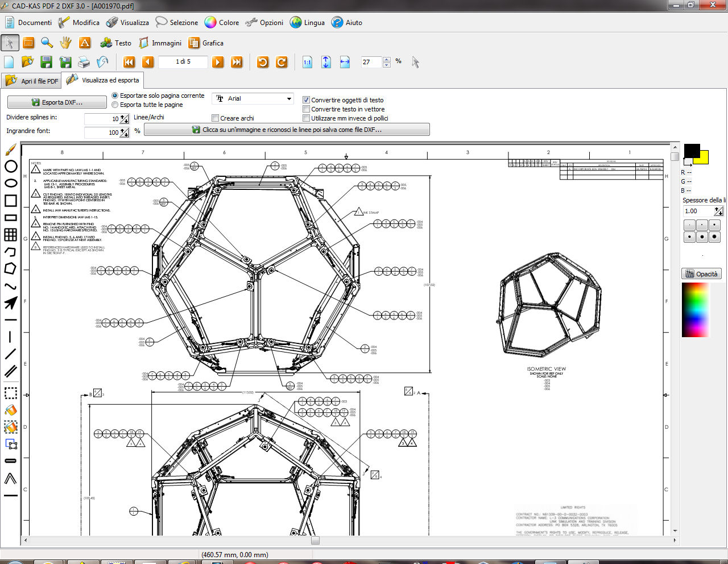Viewport: 728px width, 564px height.
Task: Click the magnifier zoom tool
Action: [47, 43]
